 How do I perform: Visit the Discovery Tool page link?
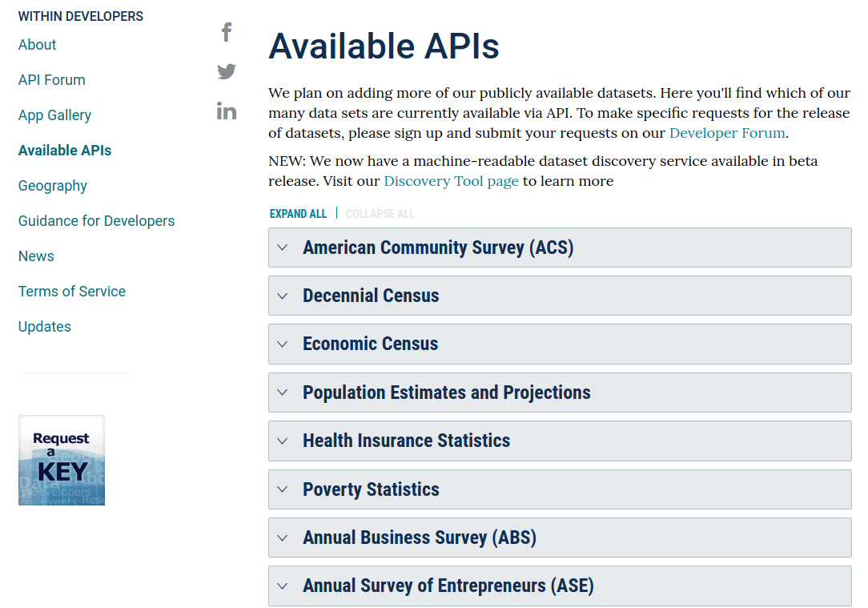click(x=451, y=181)
